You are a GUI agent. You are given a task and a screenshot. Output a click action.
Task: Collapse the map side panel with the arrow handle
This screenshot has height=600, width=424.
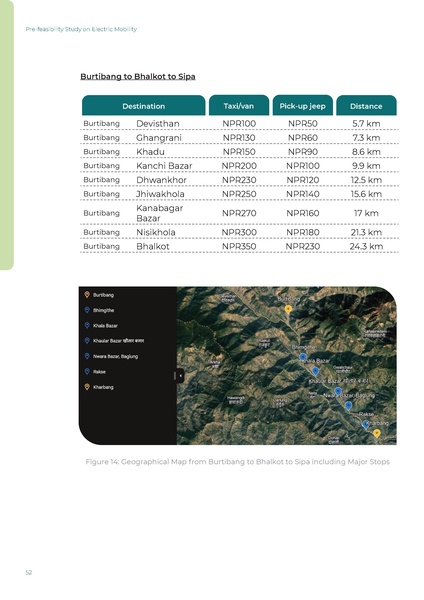(x=180, y=376)
